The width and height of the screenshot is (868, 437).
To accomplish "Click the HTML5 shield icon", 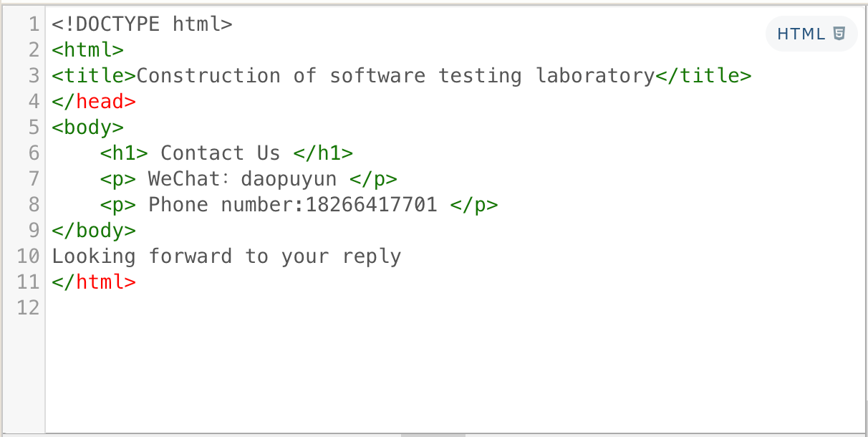I will tap(840, 34).
